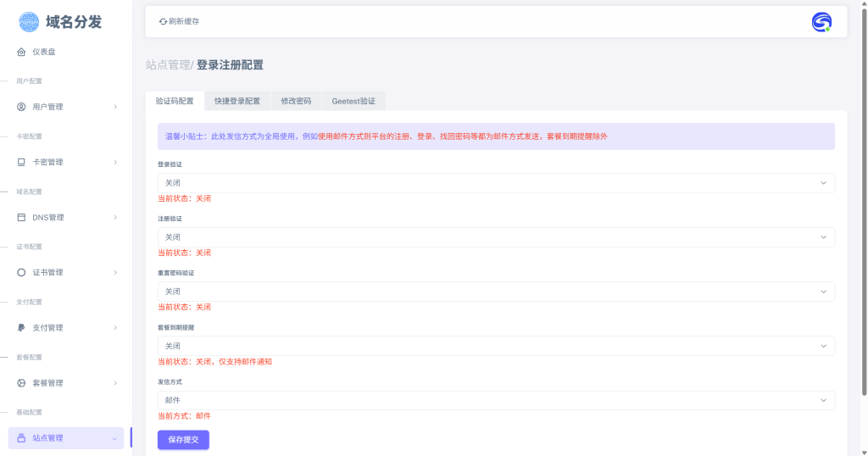Open the user avatar in top right
The width and height of the screenshot is (868, 456).
(x=821, y=22)
